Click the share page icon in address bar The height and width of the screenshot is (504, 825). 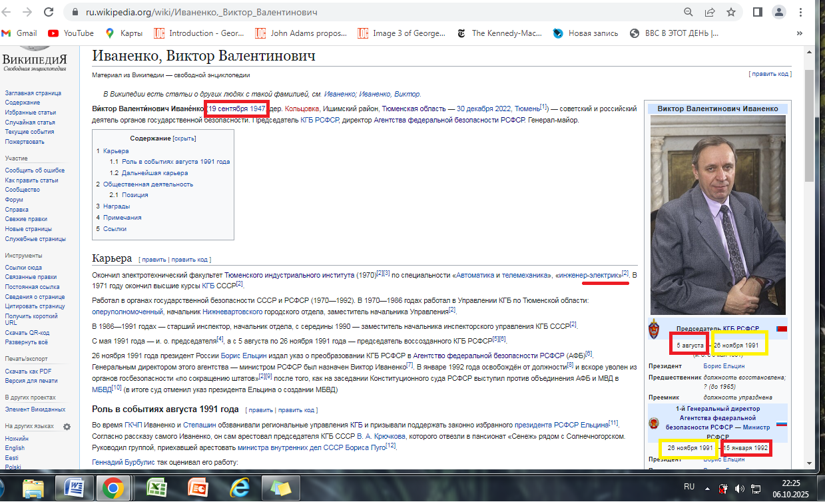pos(710,12)
